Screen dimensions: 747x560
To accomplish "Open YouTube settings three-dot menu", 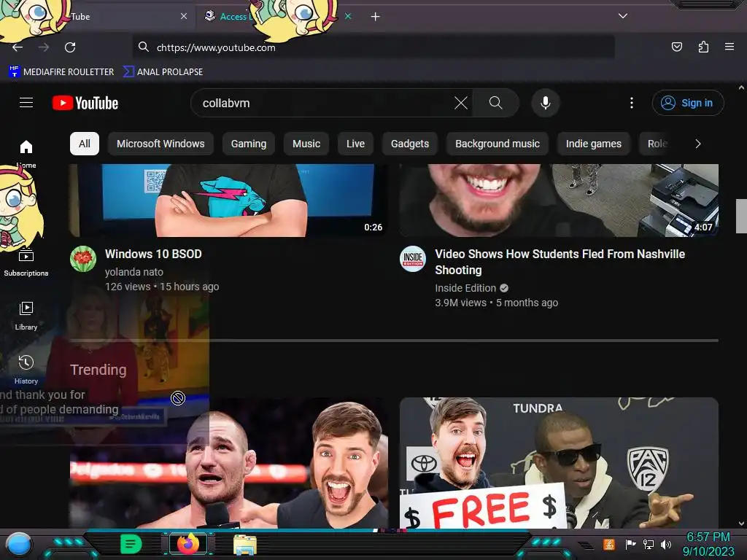I will (x=632, y=103).
